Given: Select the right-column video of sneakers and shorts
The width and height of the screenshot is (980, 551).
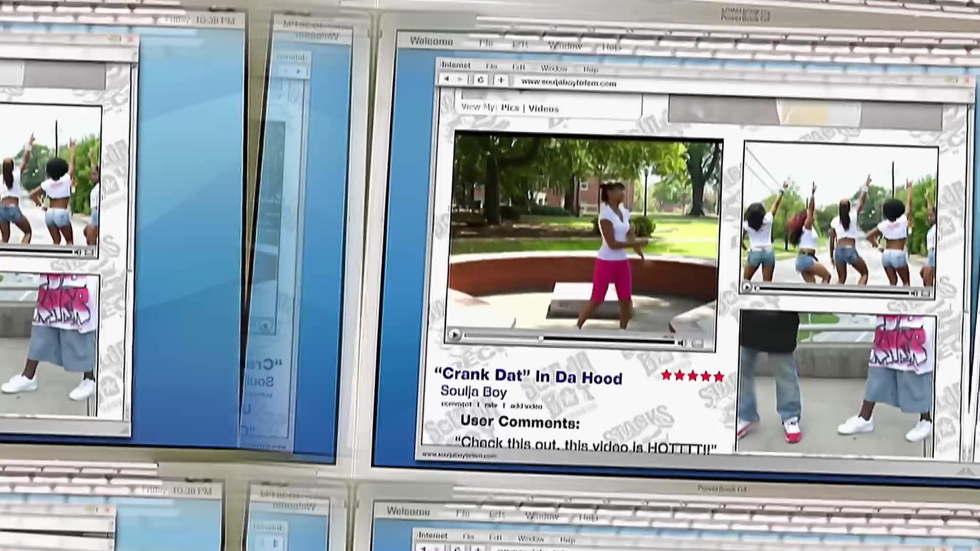Looking at the screenshot, I should point(836,383).
